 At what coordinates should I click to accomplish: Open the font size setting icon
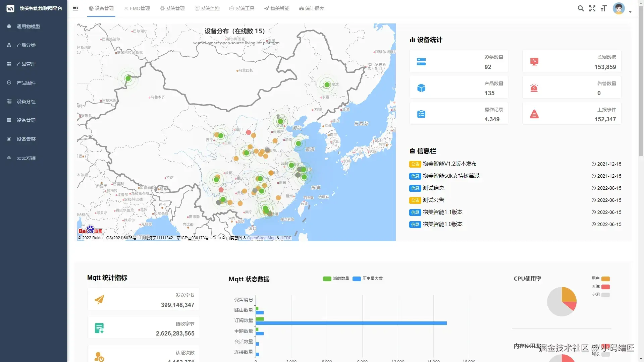(604, 8)
